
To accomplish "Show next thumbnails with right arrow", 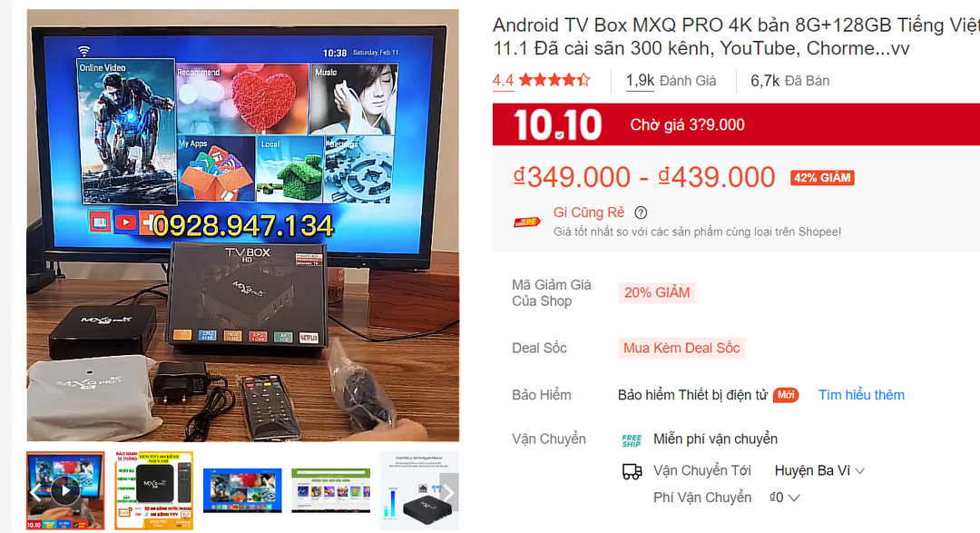I will click(449, 492).
